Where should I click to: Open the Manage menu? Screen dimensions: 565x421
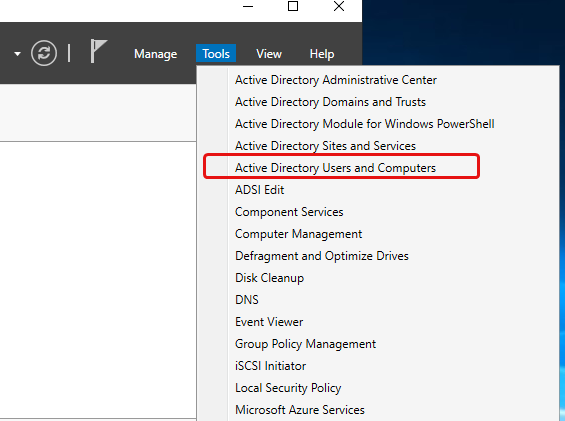pyautogui.click(x=155, y=54)
